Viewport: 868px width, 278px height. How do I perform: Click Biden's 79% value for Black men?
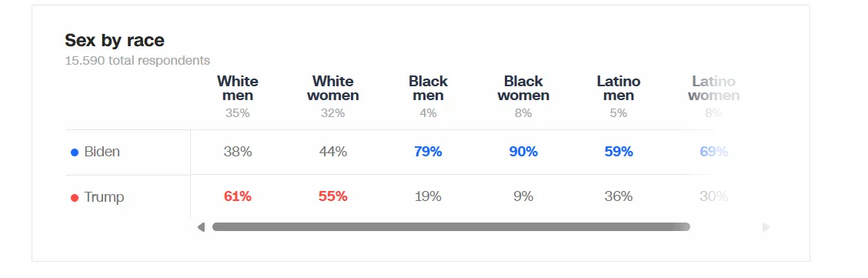428,152
